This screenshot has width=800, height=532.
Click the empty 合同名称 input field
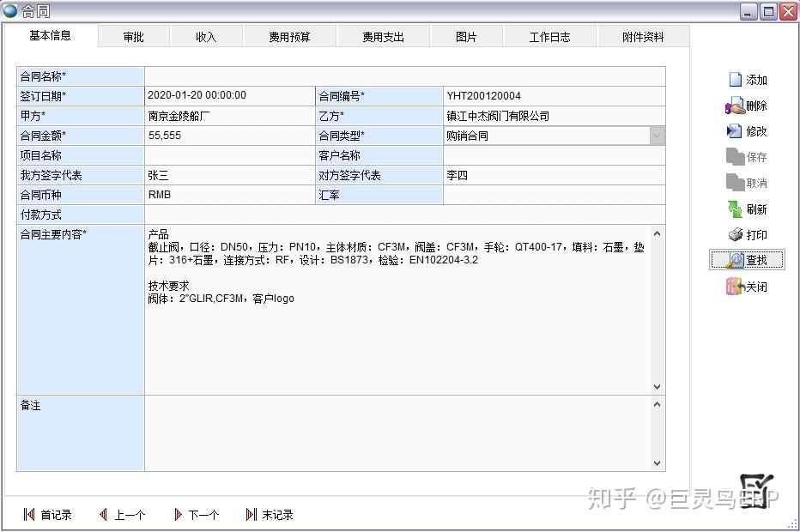[405, 76]
